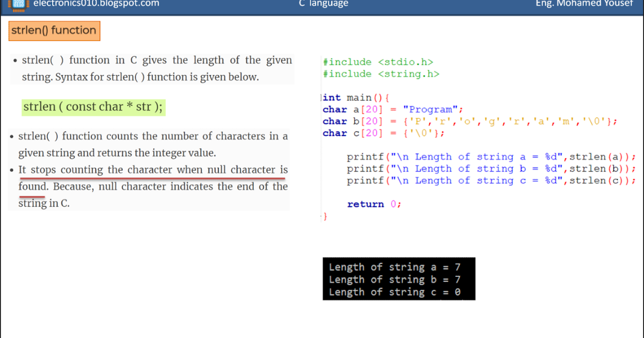Click the printf line with strlen(a)
644x338 pixels.
click(x=491, y=157)
